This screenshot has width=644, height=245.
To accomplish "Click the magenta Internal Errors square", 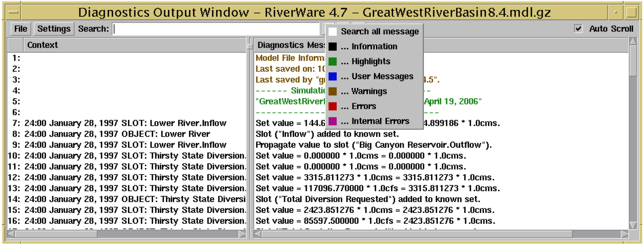I will (x=333, y=121).
